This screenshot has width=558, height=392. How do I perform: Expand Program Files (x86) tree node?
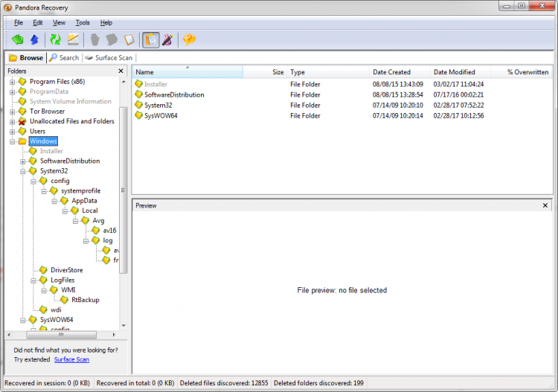tap(13, 82)
